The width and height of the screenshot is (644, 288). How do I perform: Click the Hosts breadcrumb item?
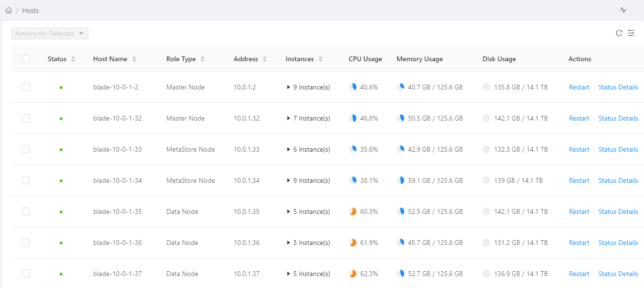point(31,10)
